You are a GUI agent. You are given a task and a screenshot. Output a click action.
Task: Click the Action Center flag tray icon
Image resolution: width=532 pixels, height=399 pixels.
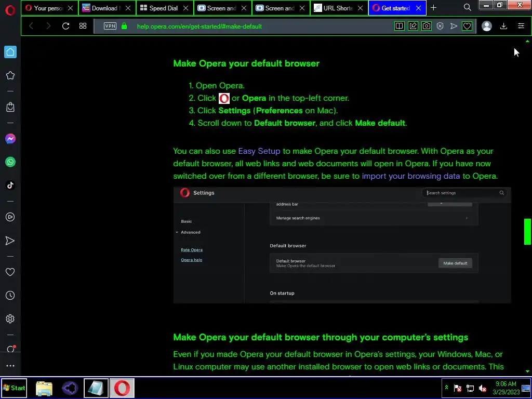[x=458, y=388]
